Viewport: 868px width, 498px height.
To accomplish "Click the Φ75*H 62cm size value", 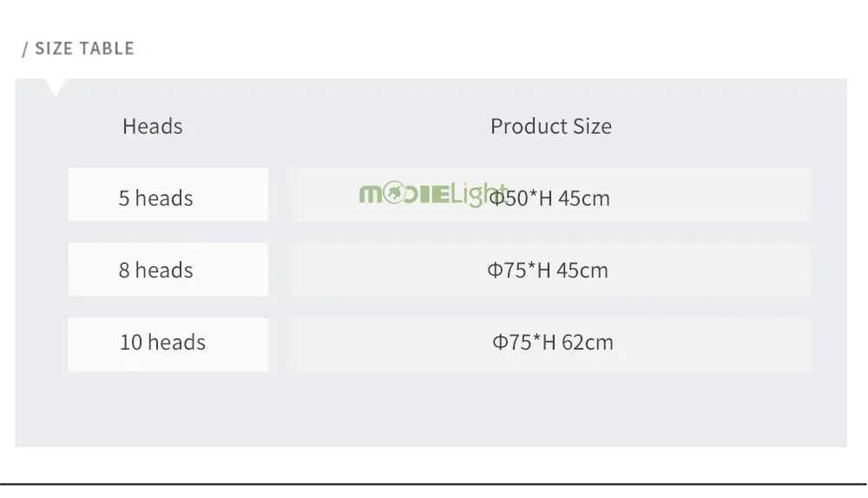I will [553, 342].
